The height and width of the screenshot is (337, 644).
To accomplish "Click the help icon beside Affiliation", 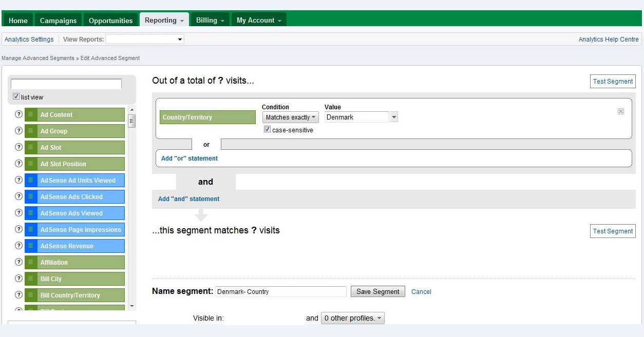I will (18, 262).
